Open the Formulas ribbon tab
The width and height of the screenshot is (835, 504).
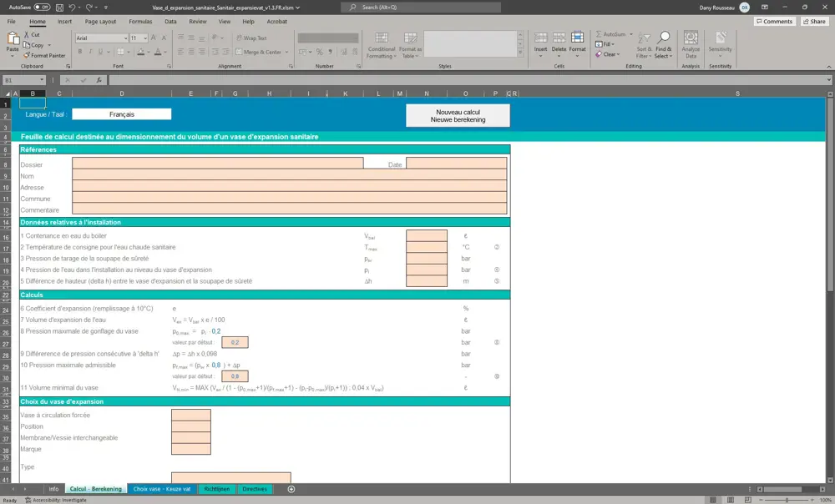pyautogui.click(x=140, y=21)
